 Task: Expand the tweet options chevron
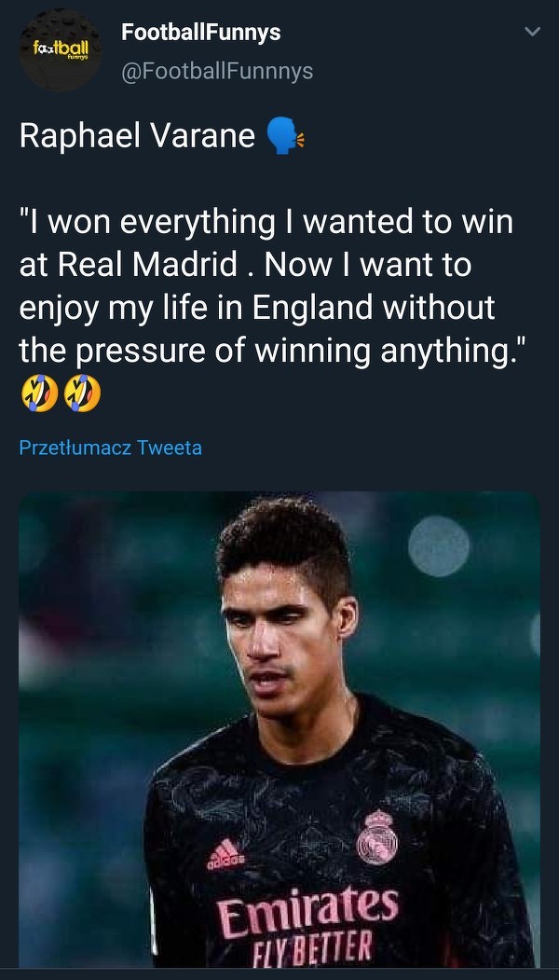tap(533, 32)
